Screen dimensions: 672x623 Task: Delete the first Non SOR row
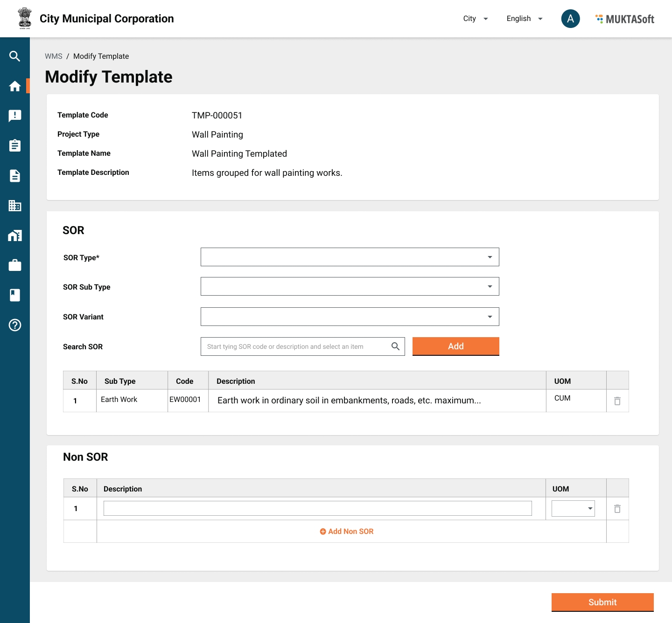tap(617, 509)
